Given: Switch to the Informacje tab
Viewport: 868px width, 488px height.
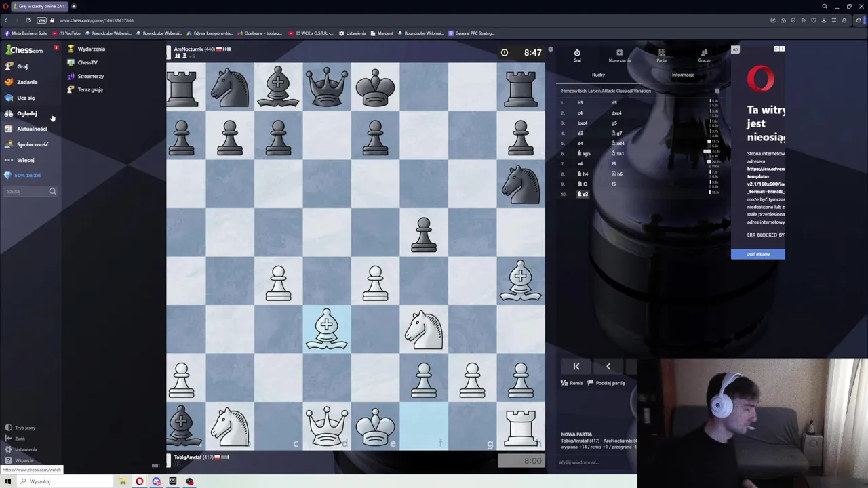Looking at the screenshot, I should coord(683,75).
